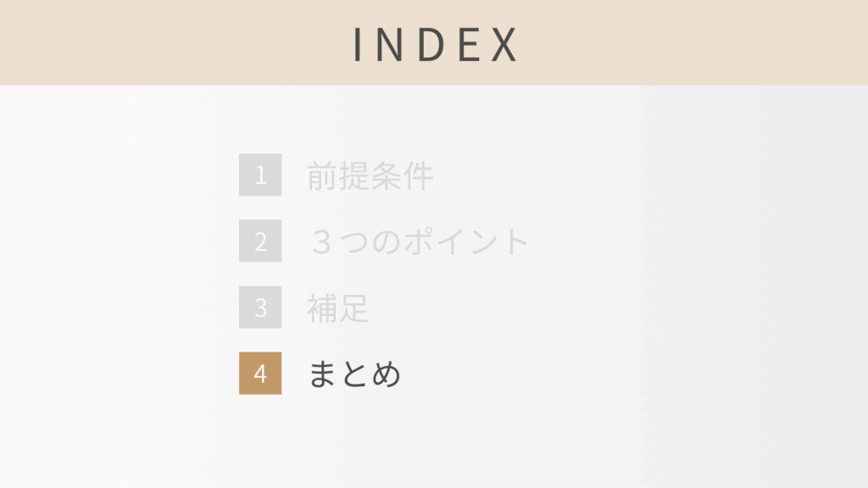
Task: Select the gray number 2 box
Action: 260,241
